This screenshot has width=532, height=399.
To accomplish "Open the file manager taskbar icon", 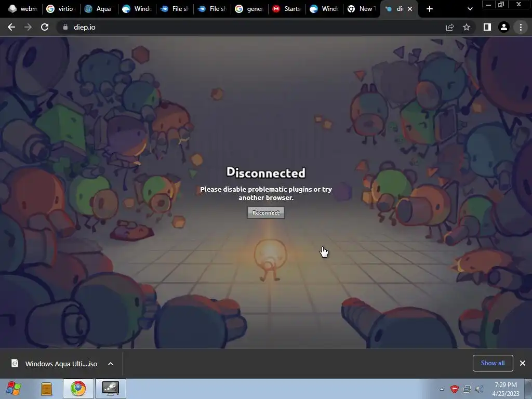I will 46,389.
